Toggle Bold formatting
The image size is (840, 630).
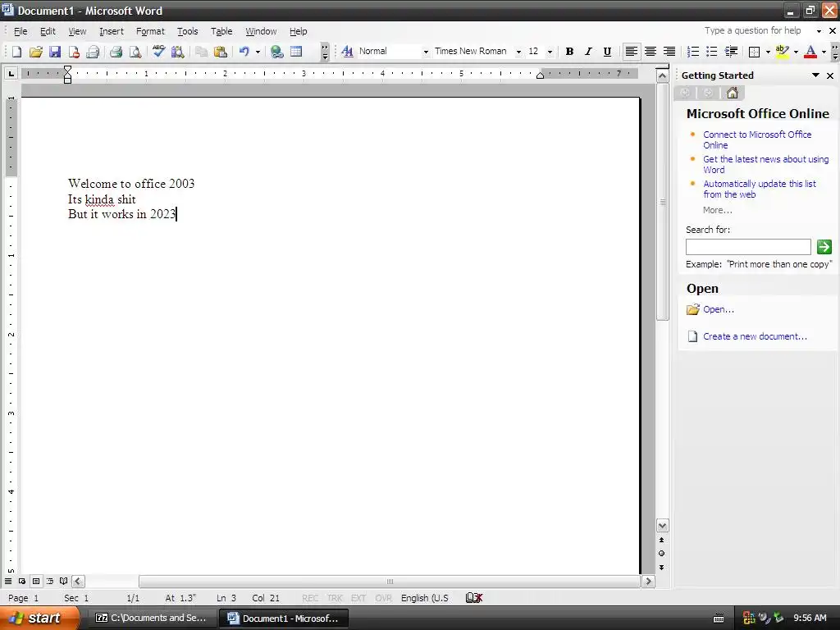(x=569, y=52)
